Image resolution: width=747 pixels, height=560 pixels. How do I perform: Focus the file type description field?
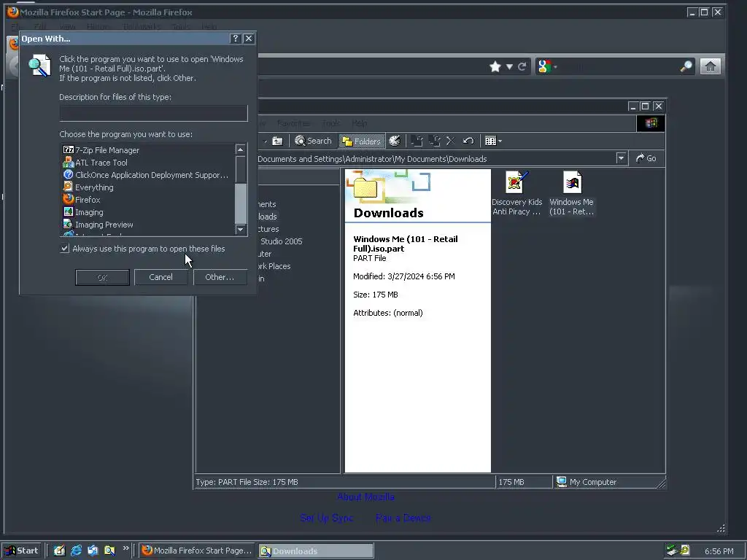[x=153, y=113]
